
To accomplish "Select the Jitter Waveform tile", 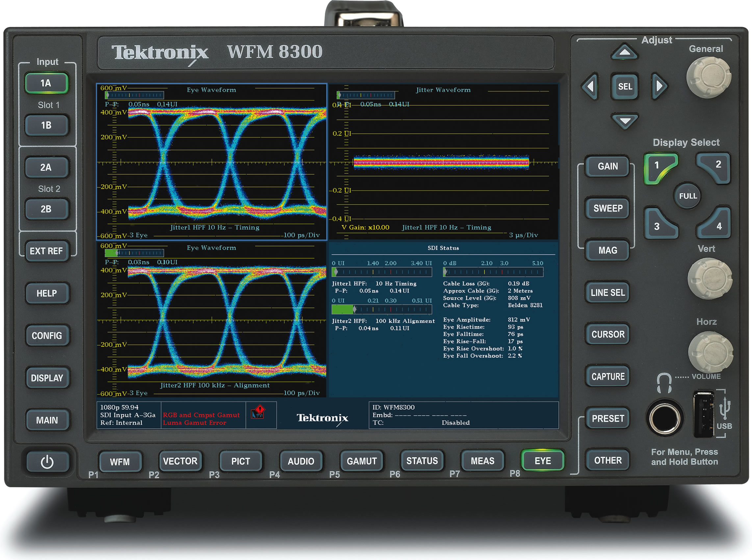I will (x=444, y=162).
